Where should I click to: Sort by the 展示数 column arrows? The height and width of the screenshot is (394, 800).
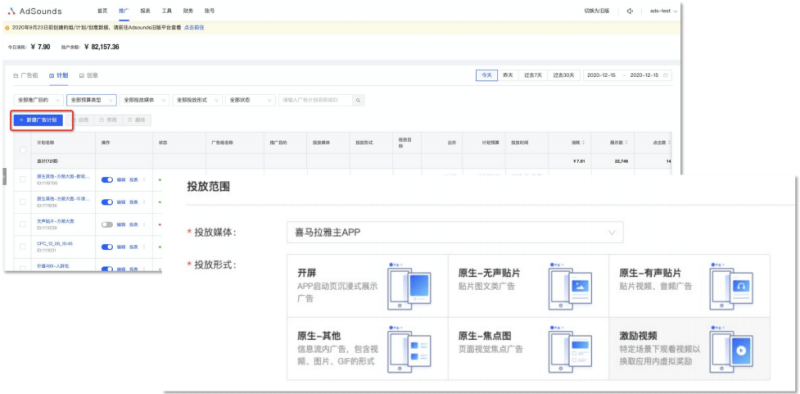pos(627,142)
